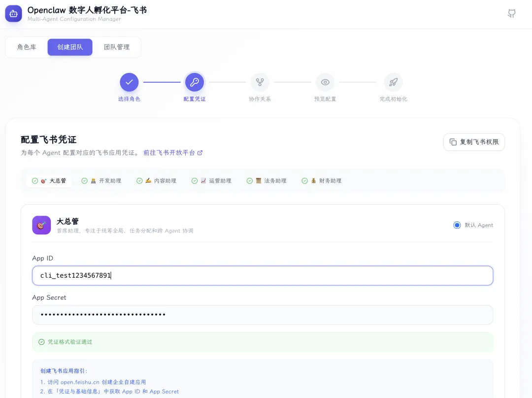This screenshot has height=398, width=532.
Task: Click the 复制飞书权限 button
Action: point(474,142)
